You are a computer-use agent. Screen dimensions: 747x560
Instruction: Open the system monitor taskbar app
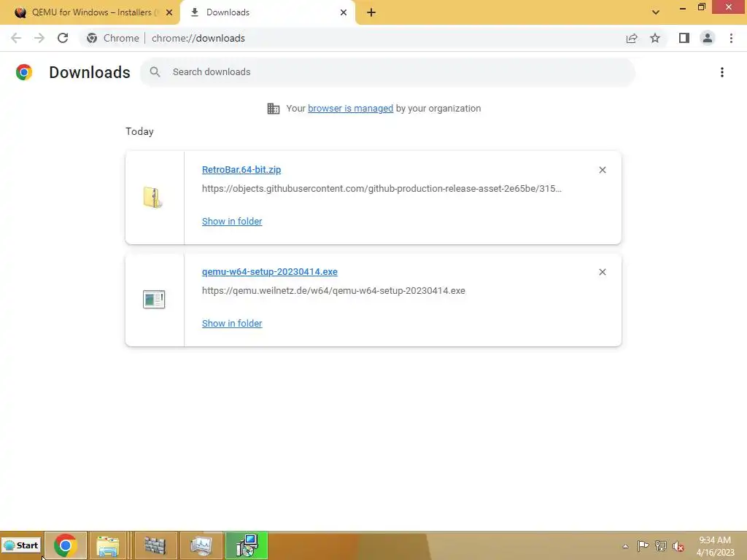[x=201, y=545]
